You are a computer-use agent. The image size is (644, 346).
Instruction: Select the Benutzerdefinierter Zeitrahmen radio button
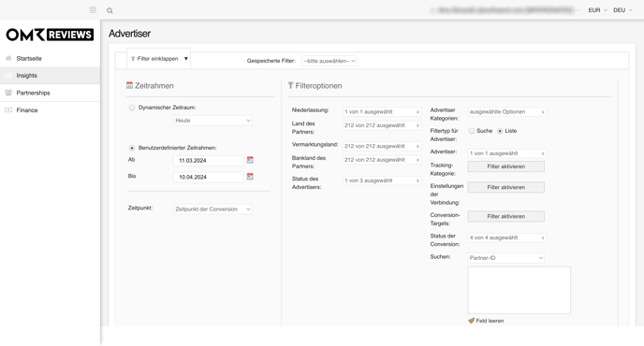132,148
